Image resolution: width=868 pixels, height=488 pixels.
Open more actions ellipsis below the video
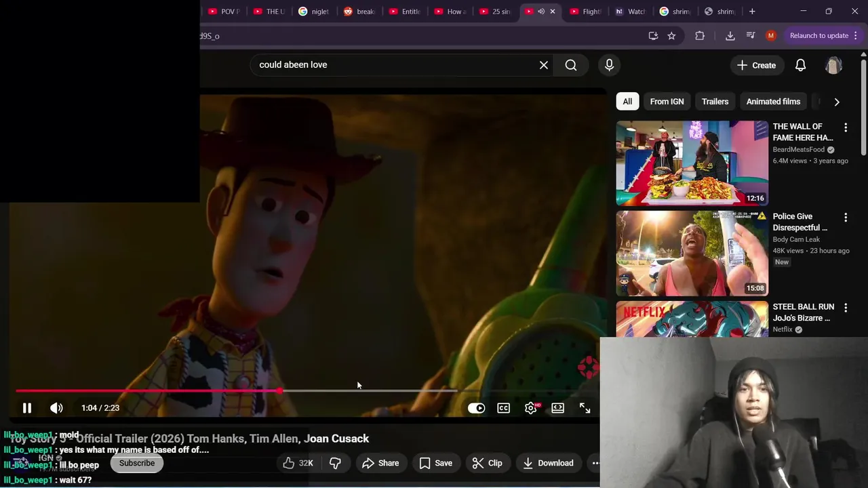[595, 463]
